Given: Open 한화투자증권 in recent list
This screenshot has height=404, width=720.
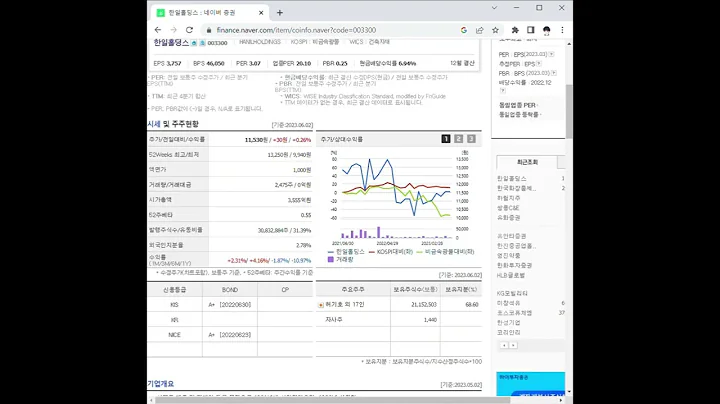Looking at the screenshot, I should (514, 265).
